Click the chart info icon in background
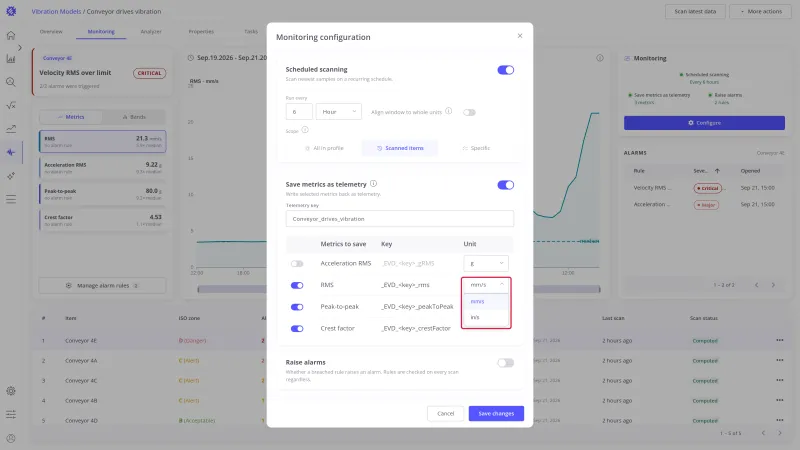Screen dimensions: 800x450 [x=600, y=58]
